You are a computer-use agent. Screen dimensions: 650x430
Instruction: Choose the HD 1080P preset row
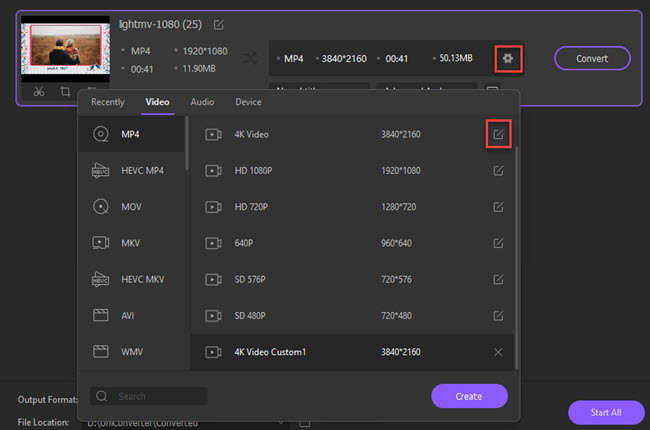pos(352,170)
